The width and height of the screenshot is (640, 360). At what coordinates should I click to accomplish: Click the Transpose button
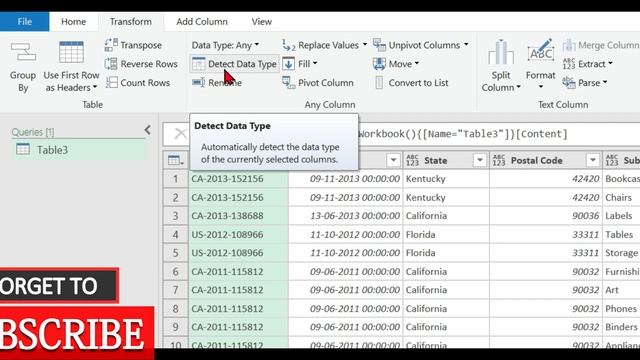point(133,45)
